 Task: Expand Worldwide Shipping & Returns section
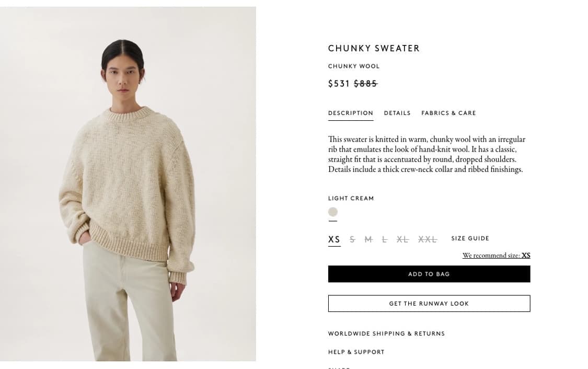pyautogui.click(x=386, y=334)
